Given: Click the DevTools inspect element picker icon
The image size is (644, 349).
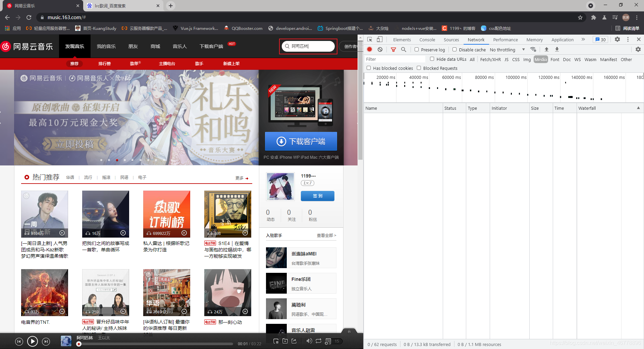Looking at the screenshot, I should [x=370, y=40].
